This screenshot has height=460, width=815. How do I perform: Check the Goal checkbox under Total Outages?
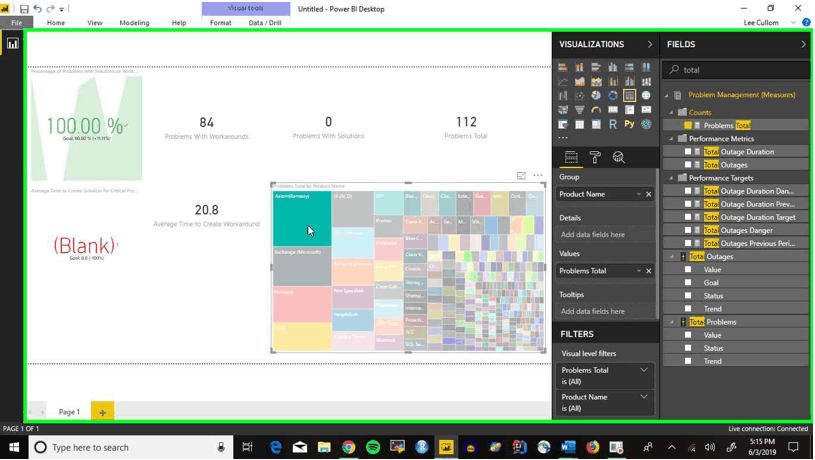[688, 282]
